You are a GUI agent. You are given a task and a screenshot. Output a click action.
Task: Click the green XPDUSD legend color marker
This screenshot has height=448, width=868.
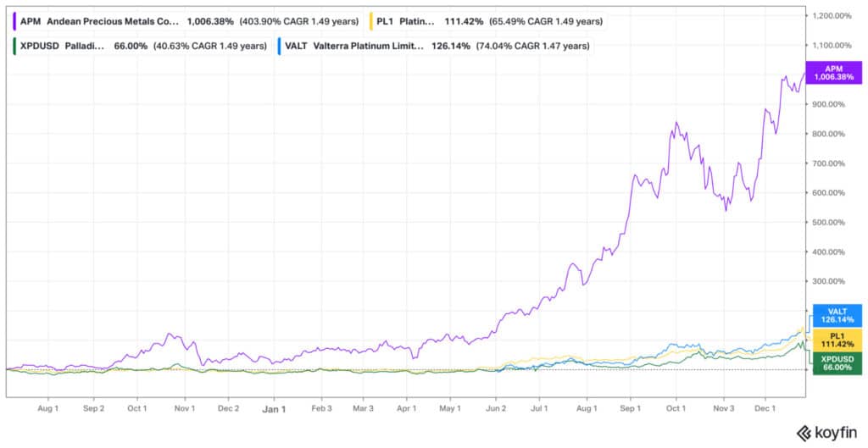point(16,47)
